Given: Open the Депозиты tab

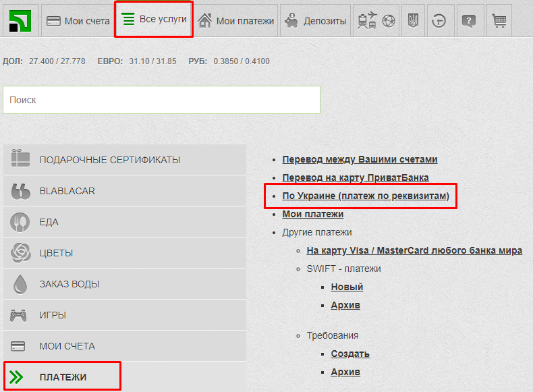Looking at the screenshot, I should (316, 20).
